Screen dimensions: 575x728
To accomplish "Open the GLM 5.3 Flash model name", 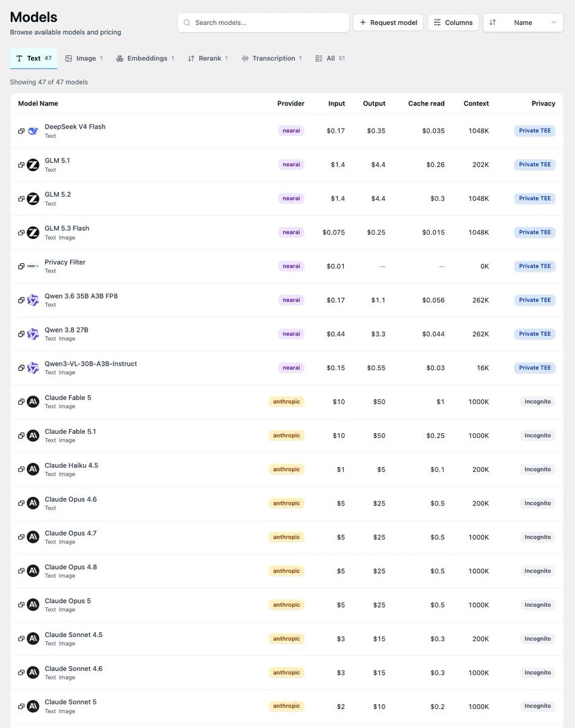I will click(67, 229).
